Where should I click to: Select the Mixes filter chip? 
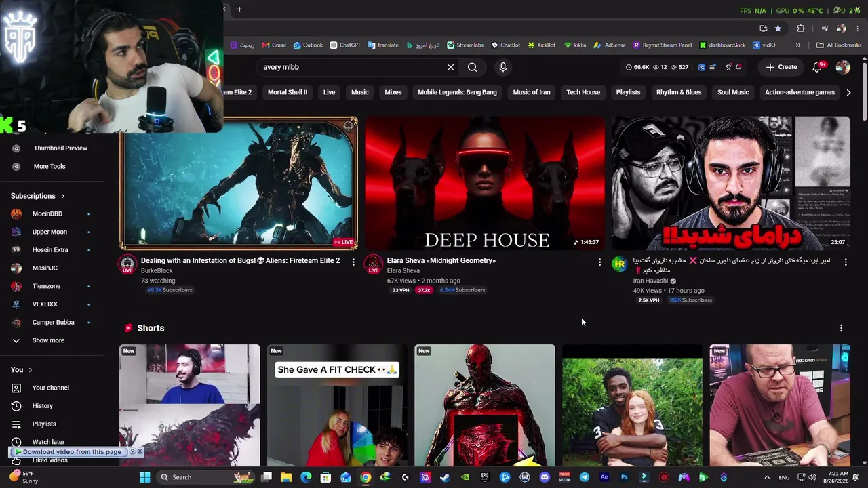coord(393,92)
